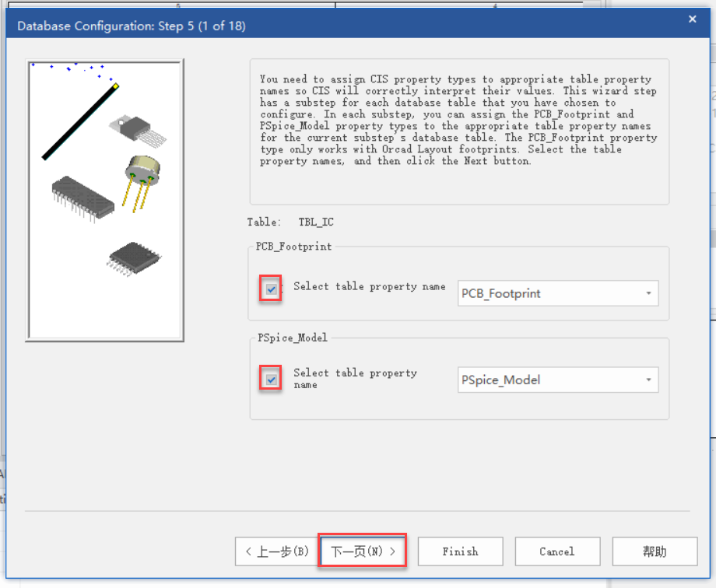This screenshot has width=716, height=588.
Task: Click the gold-leaded metal can transistor image
Action: click(143, 177)
